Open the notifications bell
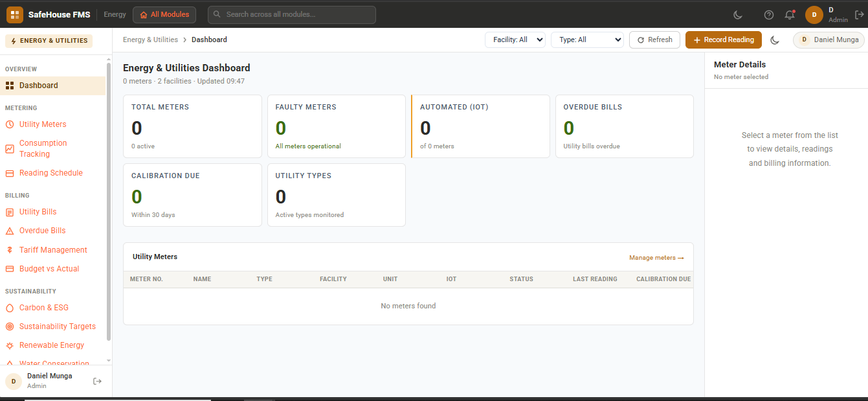868x401 pixels. pos(790,14)
